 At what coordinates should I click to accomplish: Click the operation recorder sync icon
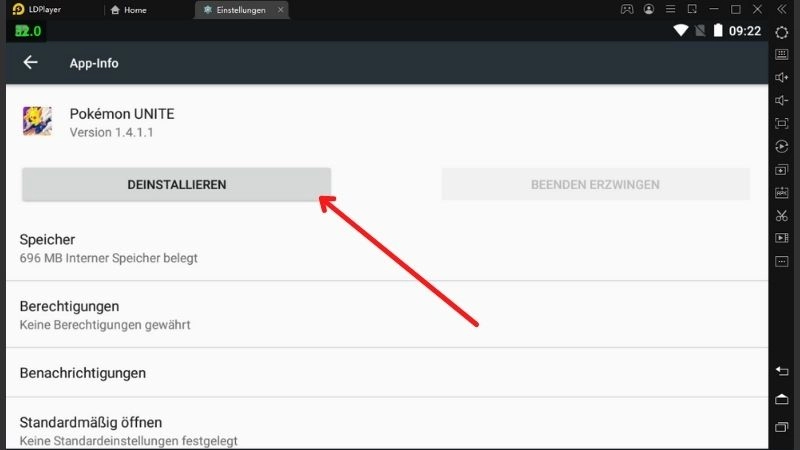[782, 146]
